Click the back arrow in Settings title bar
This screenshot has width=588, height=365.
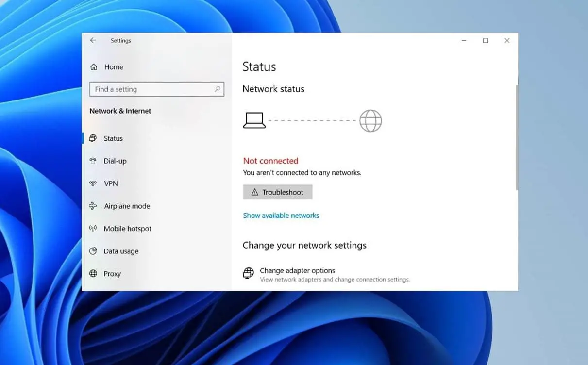93,41
